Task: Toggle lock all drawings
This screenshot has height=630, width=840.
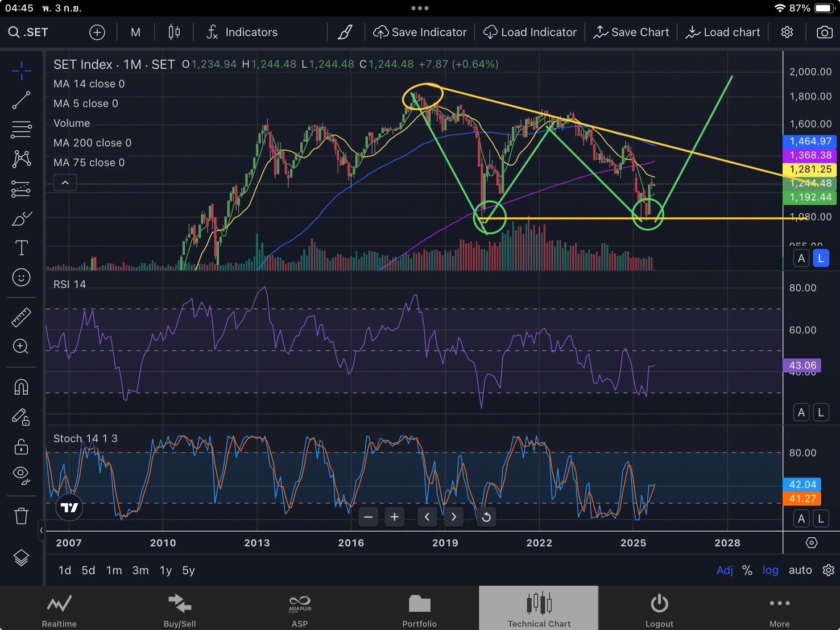Action: coord(21,447)
